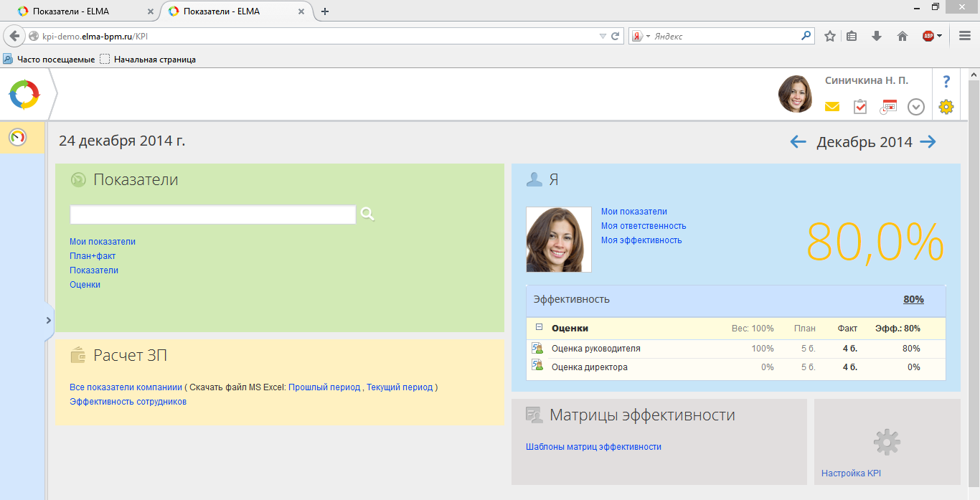Open KPI settings via the gear icon
This screenshot has height=500, width=980.
pyautogui.click(x=946, y=106)
